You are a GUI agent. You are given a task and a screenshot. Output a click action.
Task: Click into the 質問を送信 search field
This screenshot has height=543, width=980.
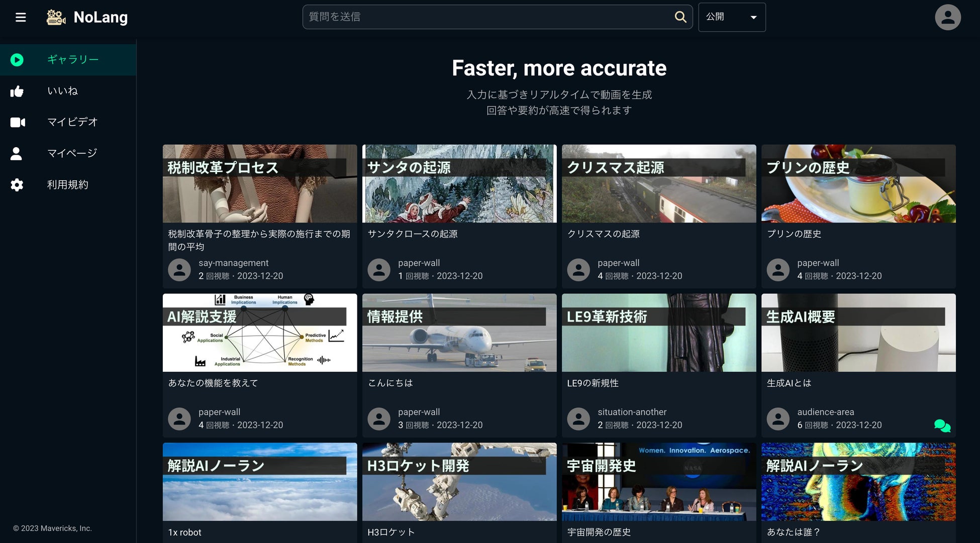(x=487, y=17)
